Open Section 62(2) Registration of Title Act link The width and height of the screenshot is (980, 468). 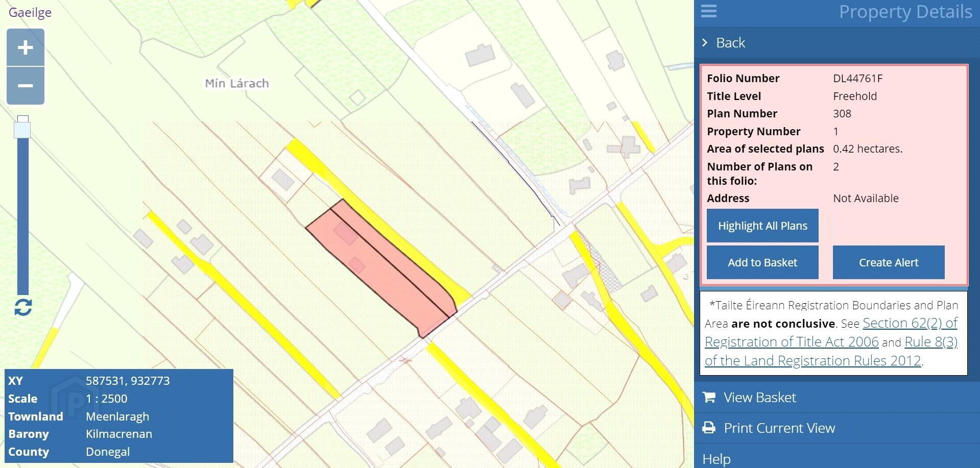click(x=831, y=332)
